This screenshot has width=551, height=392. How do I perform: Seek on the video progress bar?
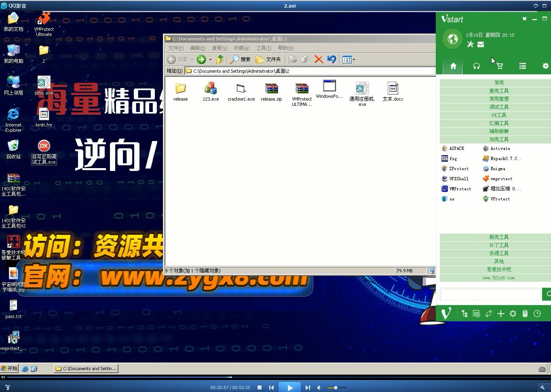[275, 377]
